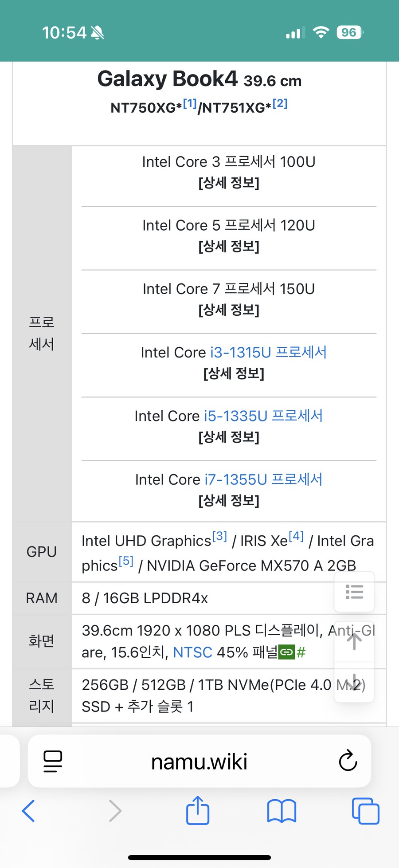Image resolution: width=399 pixels, height=868 pixels.
Task: Tap the status bar clock 10:54
Action: tap(64, 32)
